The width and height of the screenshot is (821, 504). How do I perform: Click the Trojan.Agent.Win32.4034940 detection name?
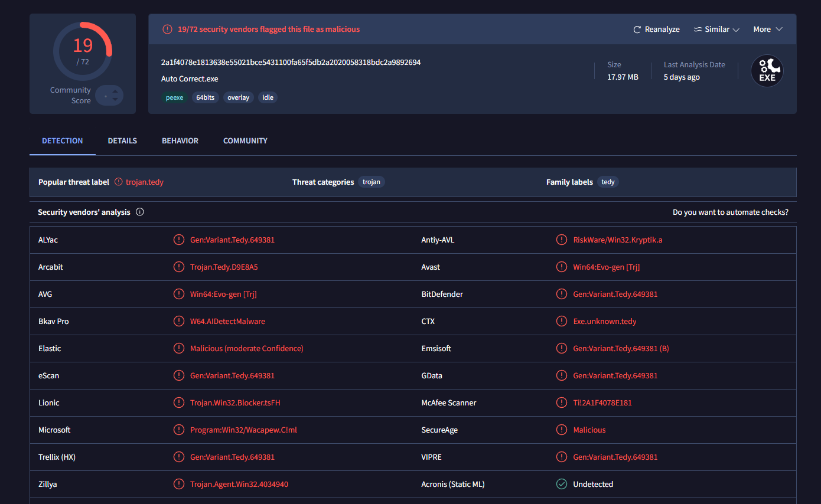pos(239,484)
